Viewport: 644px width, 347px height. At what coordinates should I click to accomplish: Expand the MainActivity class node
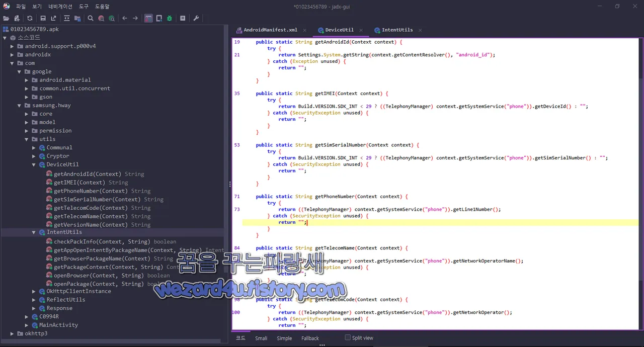click(x=27, y=325)
